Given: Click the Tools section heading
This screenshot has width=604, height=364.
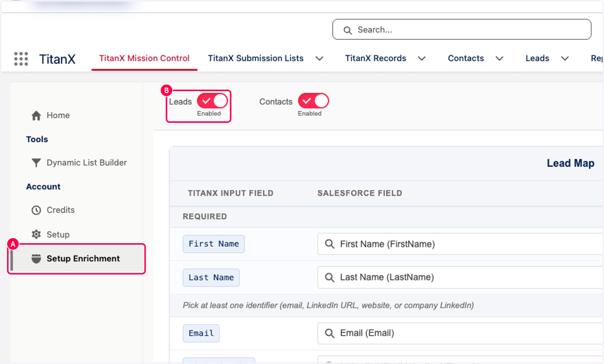Looking at the screenshot, I should click(37, 139).
